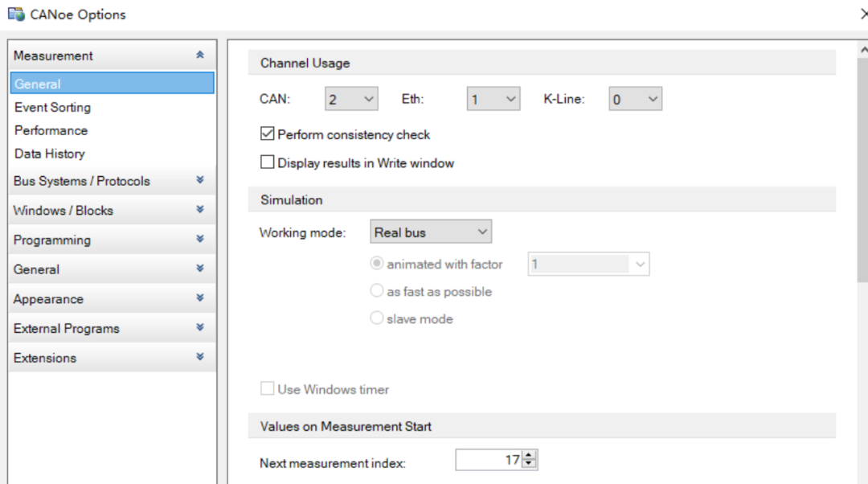The width and height of the screenshot is (868, 484).
Task: Click the Next measurement index field
Action: click(x=489, y=460)
